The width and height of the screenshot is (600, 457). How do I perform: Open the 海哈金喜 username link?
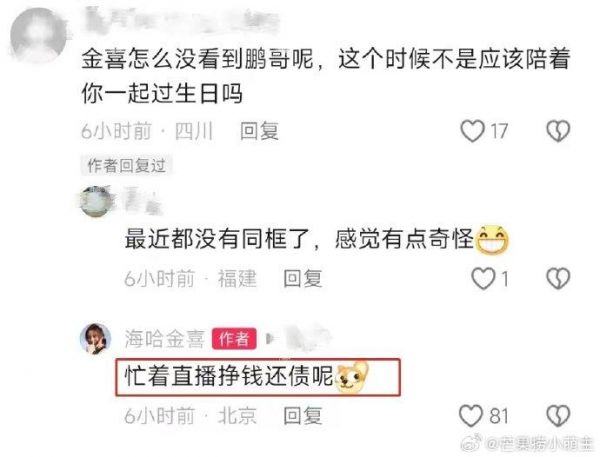coord(165,339)
